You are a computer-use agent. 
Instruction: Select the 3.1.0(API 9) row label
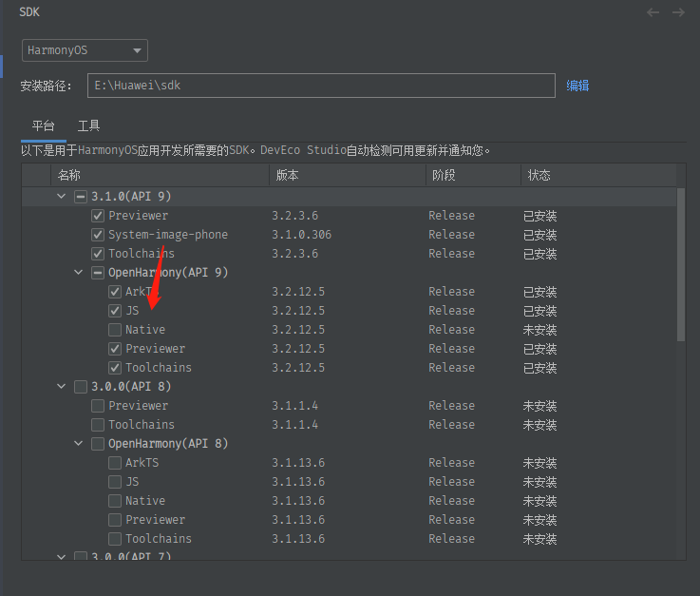(x=131, y=197)
